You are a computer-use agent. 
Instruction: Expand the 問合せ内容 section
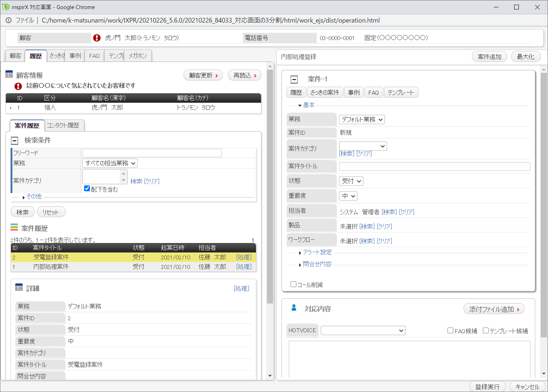click(x=315, y=264)
